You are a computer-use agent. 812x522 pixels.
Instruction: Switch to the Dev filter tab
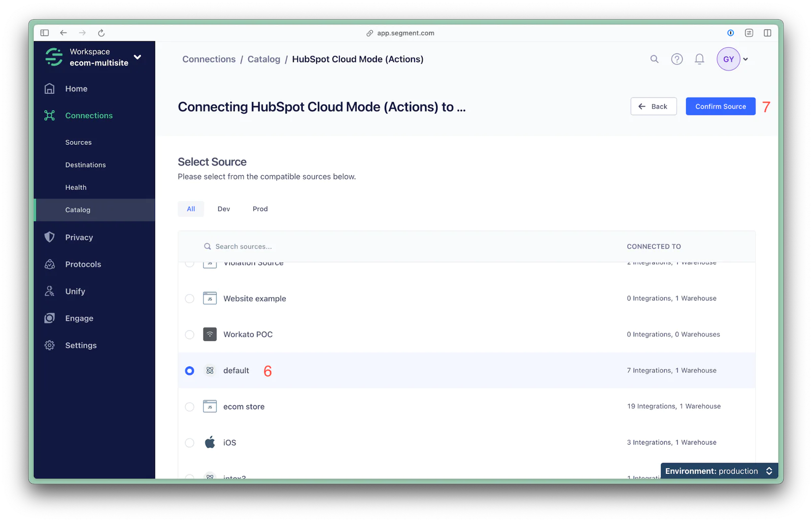coord(224,209)
